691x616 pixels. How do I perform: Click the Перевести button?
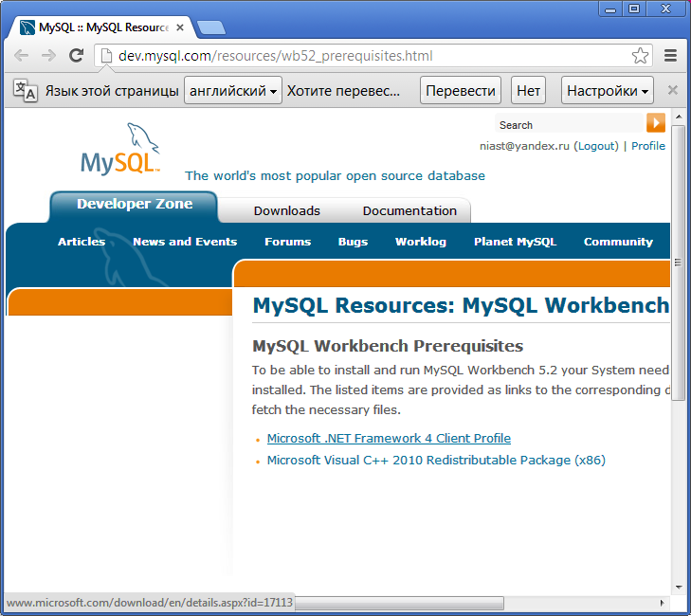(x=461, y=90)
